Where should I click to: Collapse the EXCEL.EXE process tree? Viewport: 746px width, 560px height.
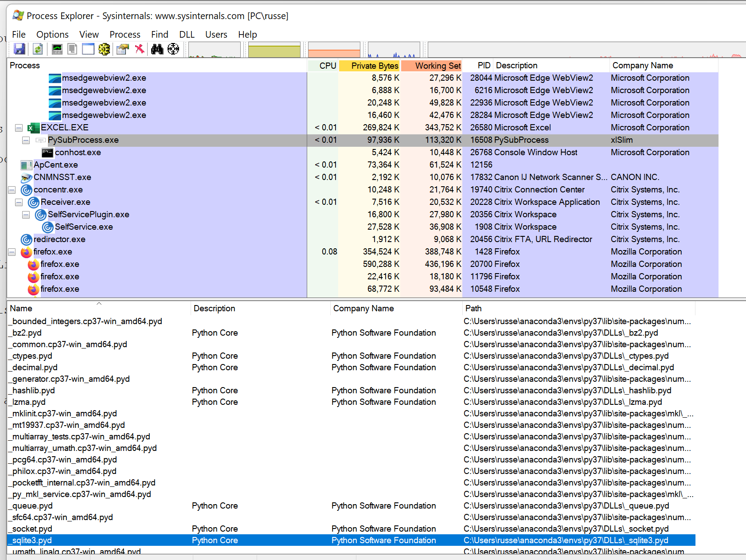click(x=19, y=128)
